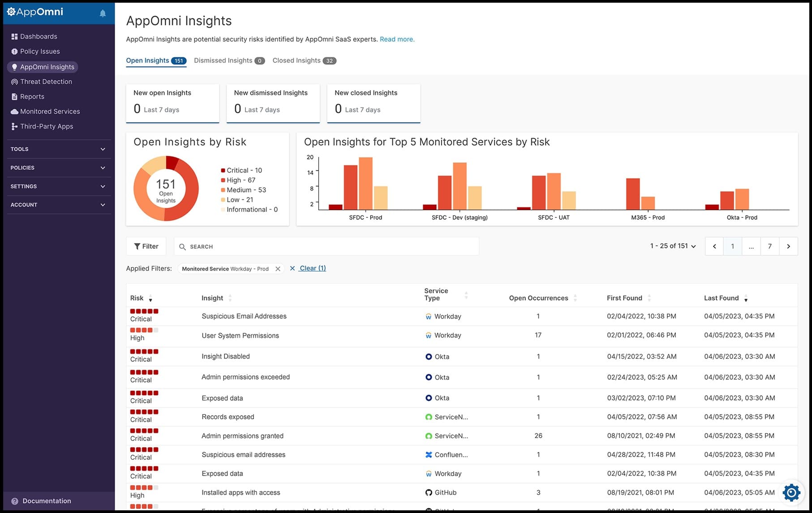Screen dimensions: 812x513
Task: Click the Documentation question mark icon
Action: [x=15, y=501]
